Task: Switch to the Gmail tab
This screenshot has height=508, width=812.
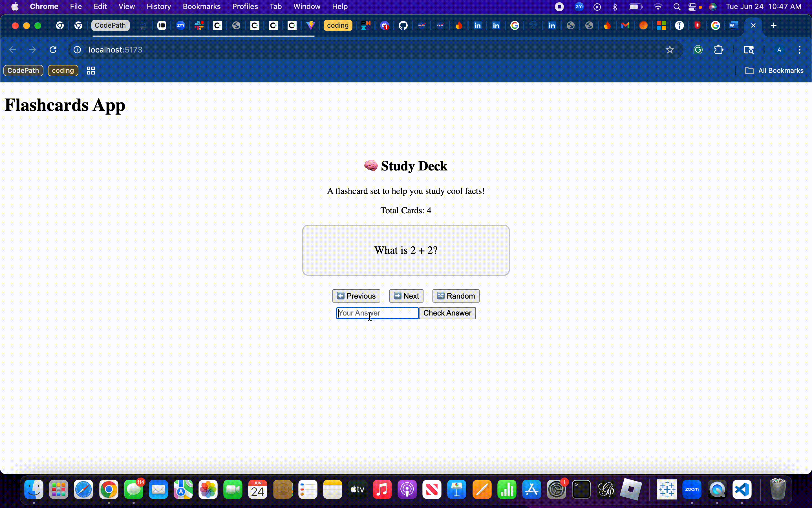Action: click(x=625, y=25)
